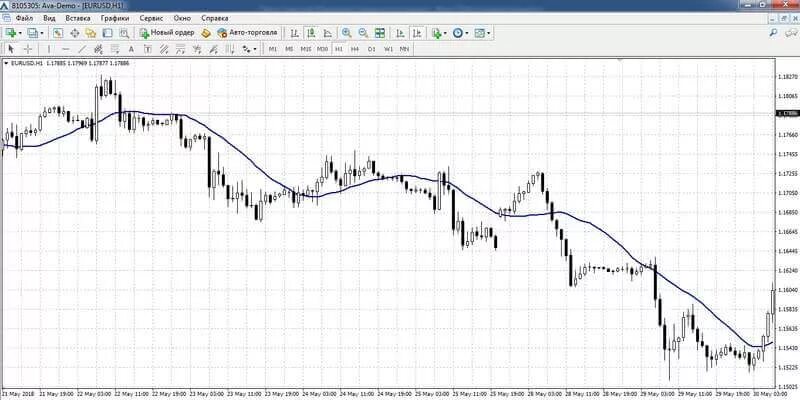Click the 1.18270 price scale label
800x400 pixels.
coord(787,77)
